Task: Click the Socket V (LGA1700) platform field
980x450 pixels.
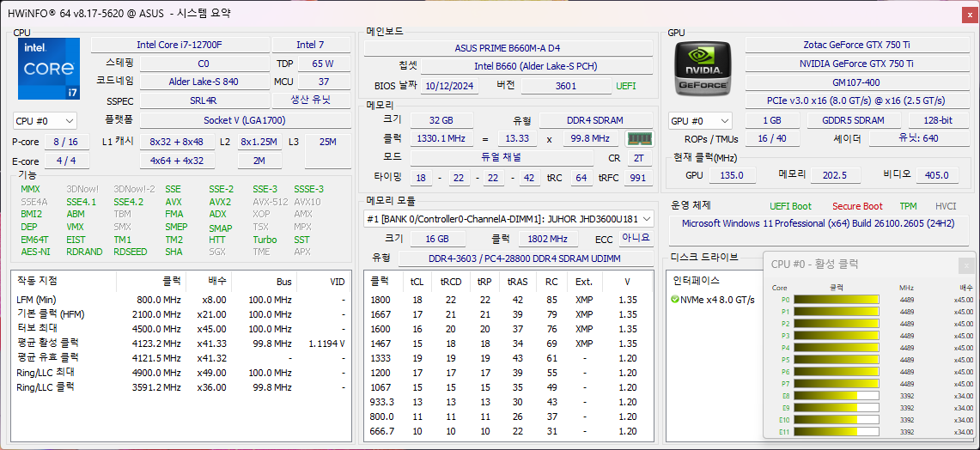Action: (x=245, y=120)
